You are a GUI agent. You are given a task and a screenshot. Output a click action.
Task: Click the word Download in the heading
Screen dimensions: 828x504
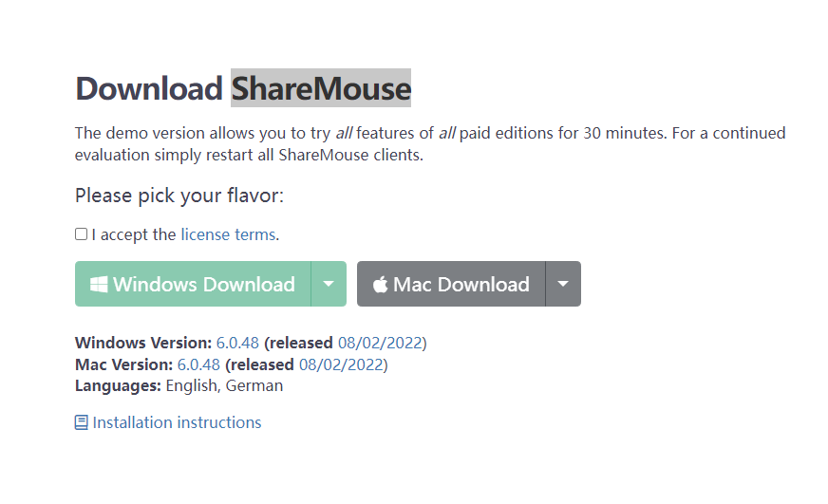coord(149,88)
